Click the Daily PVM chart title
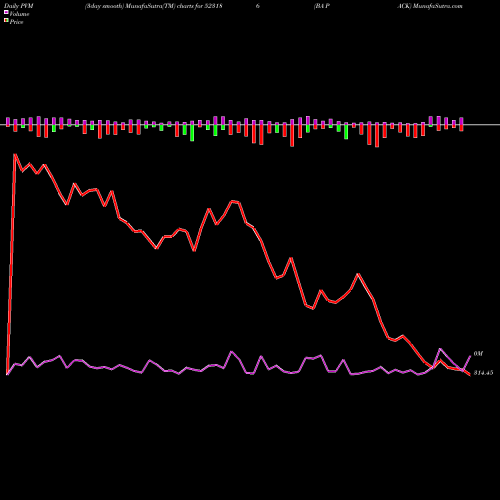Viewport: 500px width, 500px height. click(19, 6)
